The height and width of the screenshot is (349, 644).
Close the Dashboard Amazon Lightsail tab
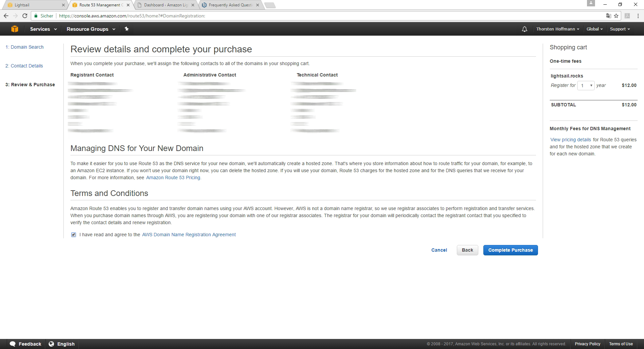pyautogui.click(x=193, y=5)
